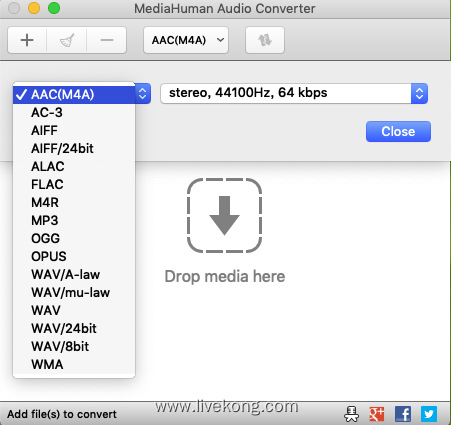This screenshot has height=425, width=451.
Task: Click the format popup stepper arrows
Action: pyautogui.click(x=143, y=94)
